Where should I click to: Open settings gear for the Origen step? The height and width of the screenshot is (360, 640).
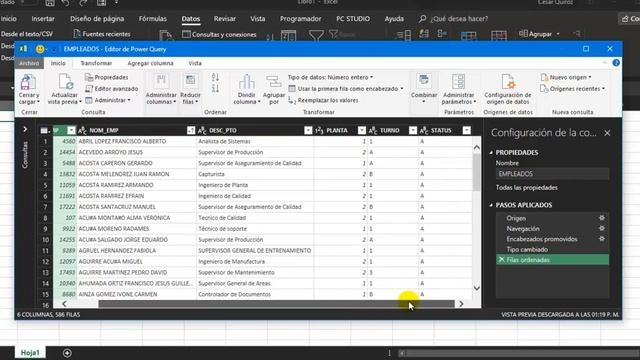click(602, 218)
